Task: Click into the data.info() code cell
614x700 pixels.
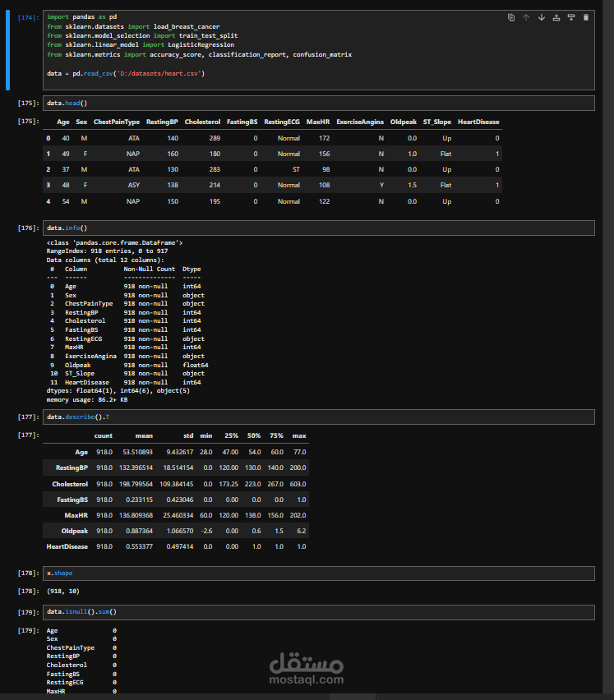Action: tap(318, 228)
